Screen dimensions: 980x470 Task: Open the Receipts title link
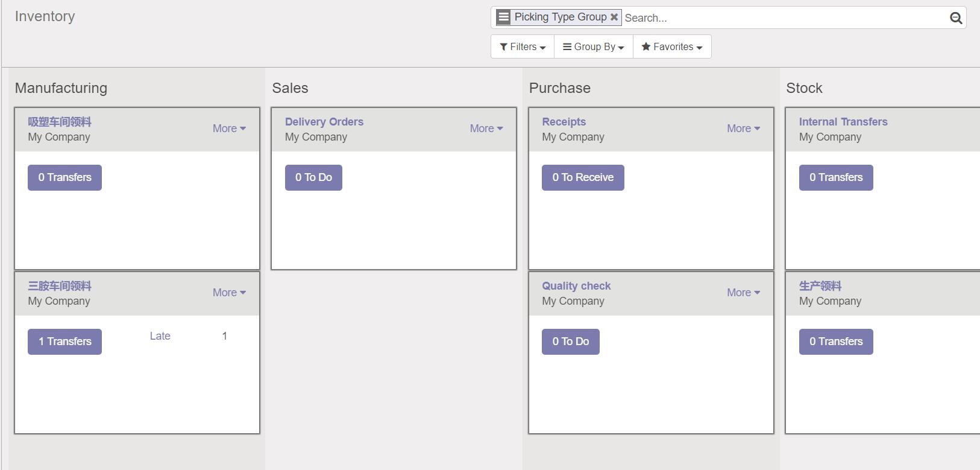point(564,122)
